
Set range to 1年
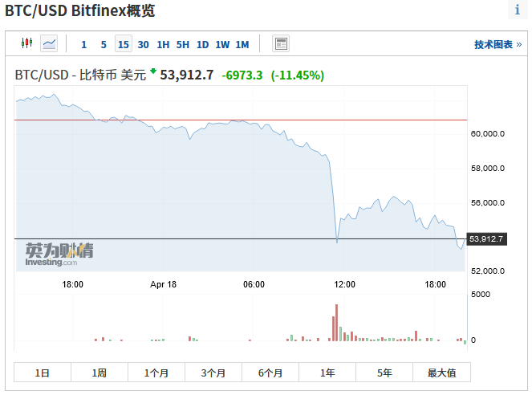pos(327,373)
